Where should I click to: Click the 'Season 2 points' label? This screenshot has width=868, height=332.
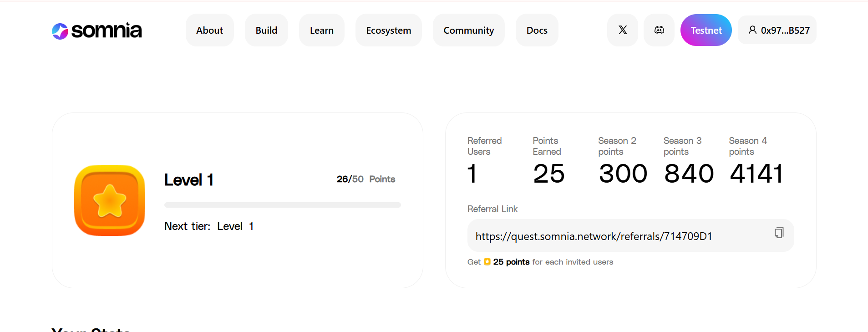pyautogui.click(x=617, y=146)
